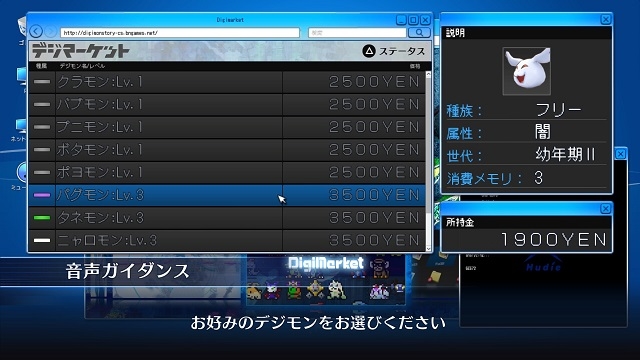Click the purple type swatch beside パグモン
The width and height of the screenshot is (640, 360).
pos(42,195)
